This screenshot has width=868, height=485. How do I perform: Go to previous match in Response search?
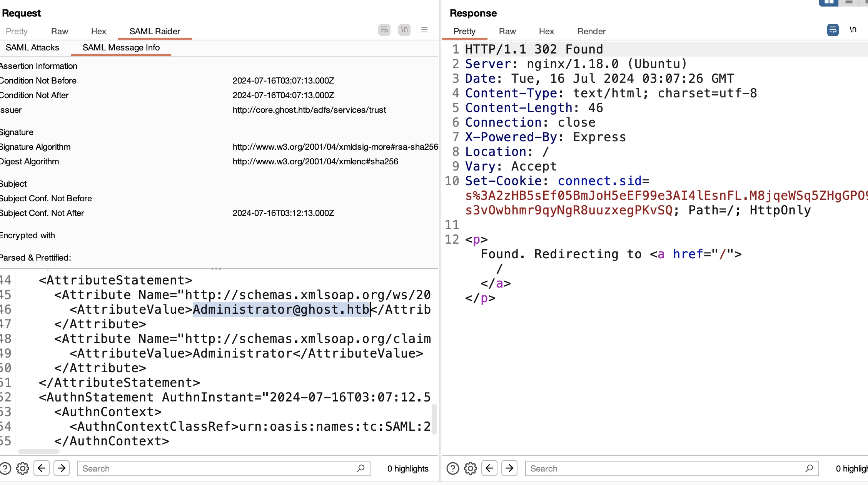coord(489,468)
